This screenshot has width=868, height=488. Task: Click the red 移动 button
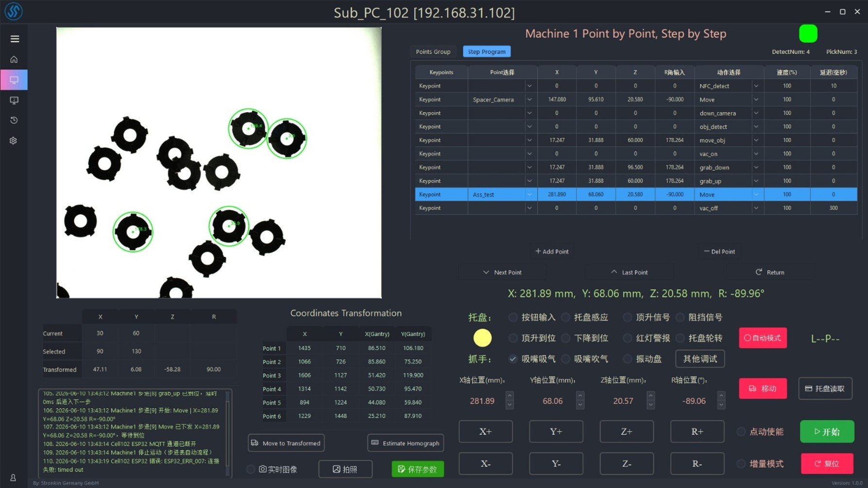coord(763,388)
